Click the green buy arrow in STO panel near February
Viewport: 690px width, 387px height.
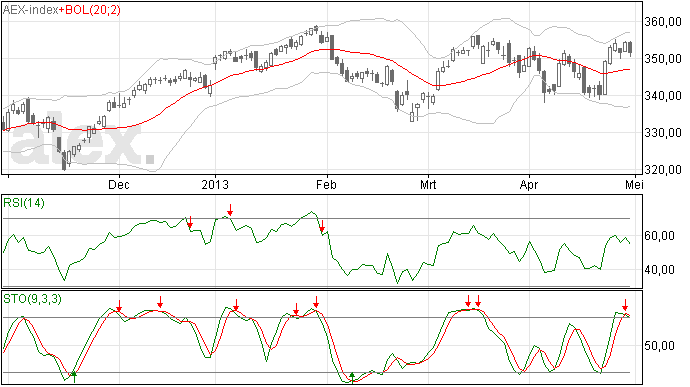[x=352, y=378]
